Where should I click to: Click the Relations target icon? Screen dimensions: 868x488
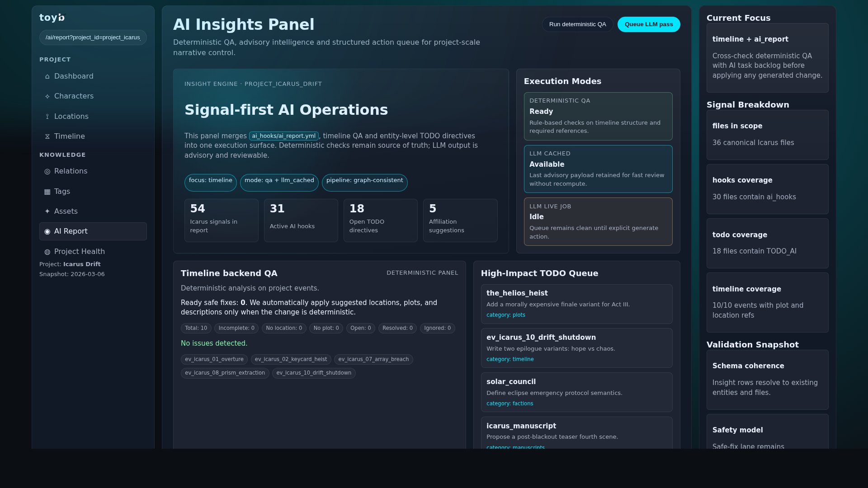47,171
